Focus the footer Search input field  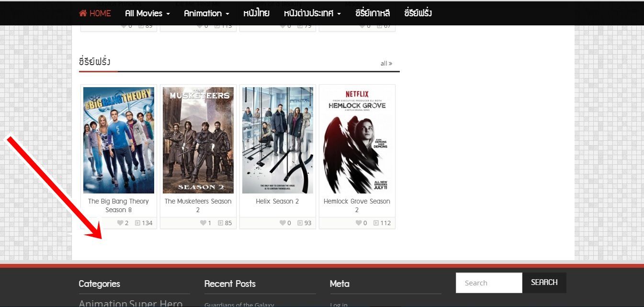(489, 283)
